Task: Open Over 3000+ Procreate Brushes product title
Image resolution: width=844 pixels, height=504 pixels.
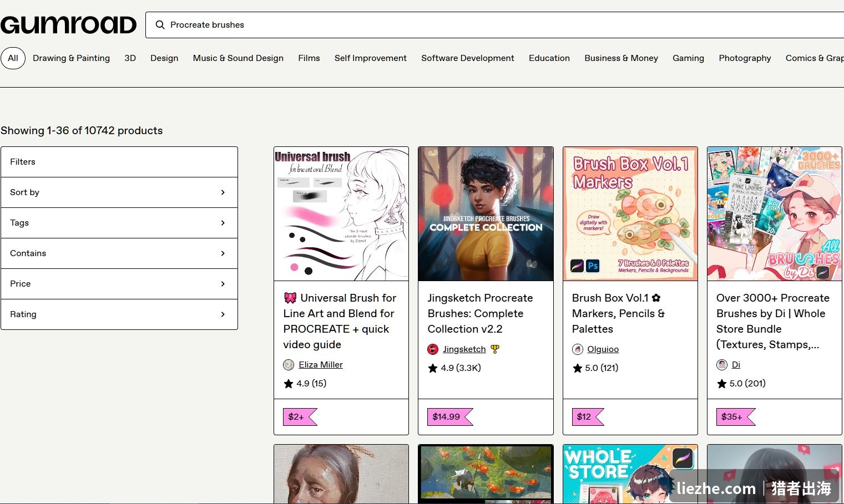Action: pyautogui.click(x=773, y=321)
